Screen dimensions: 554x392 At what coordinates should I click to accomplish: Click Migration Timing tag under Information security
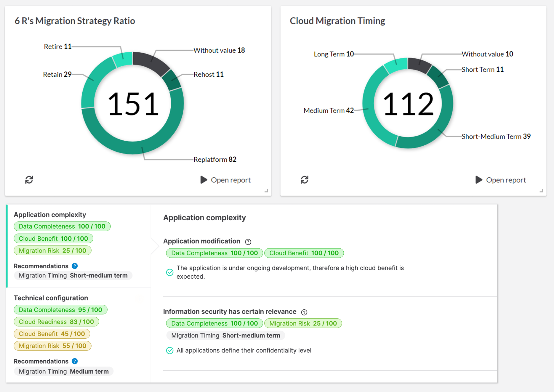tap(226, 335)
